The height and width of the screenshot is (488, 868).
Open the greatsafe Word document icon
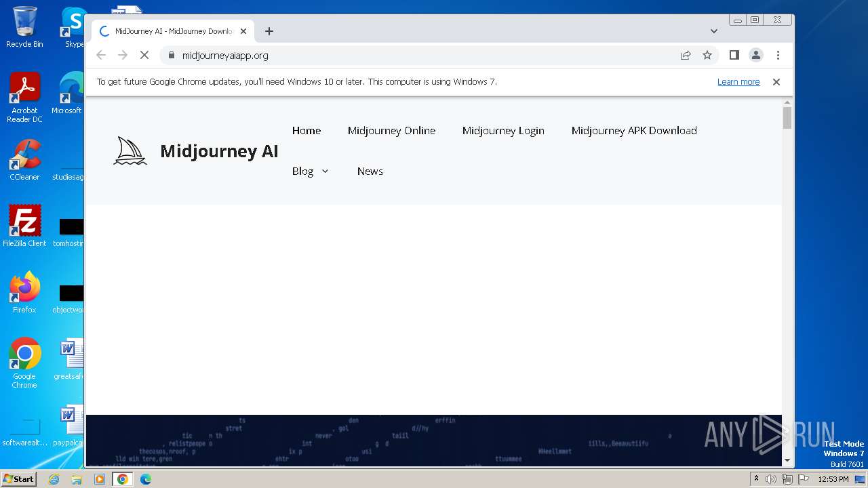pos(68,359)
